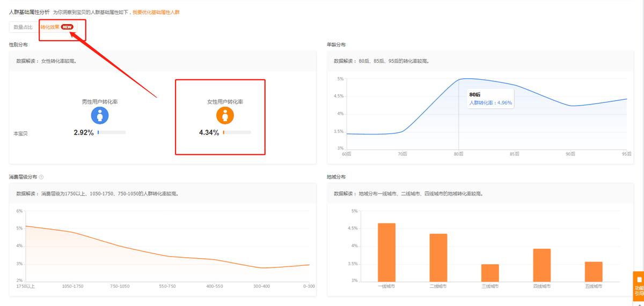644x306 pixels.
Task: Click the male conversion rate progress bar
Action: (x=112, y=132)
